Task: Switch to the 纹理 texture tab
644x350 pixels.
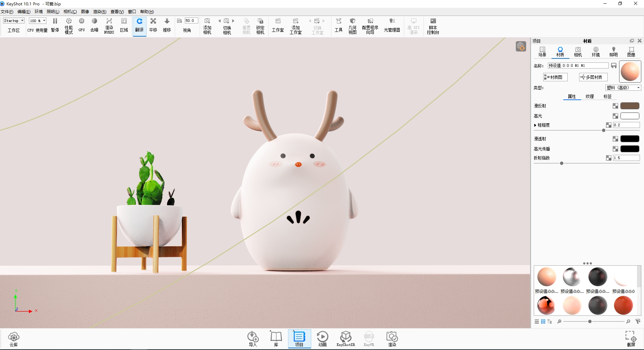Action: tap(590, 96)
